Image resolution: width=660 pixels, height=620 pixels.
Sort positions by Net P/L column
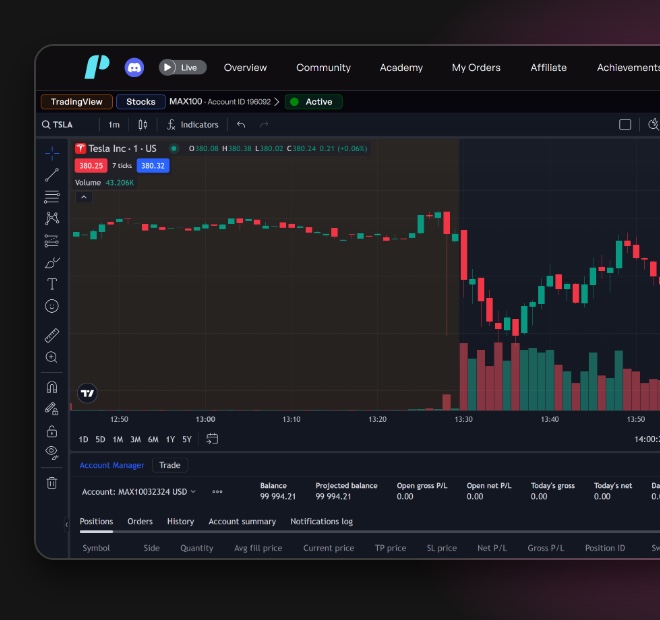pyautogui.click(x=492, y=548)
